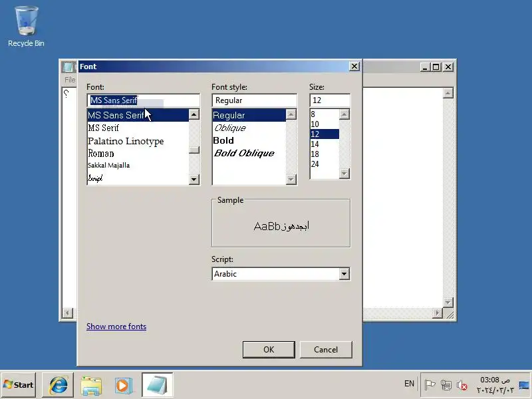Select font size 10

click(x=325, y=124)
